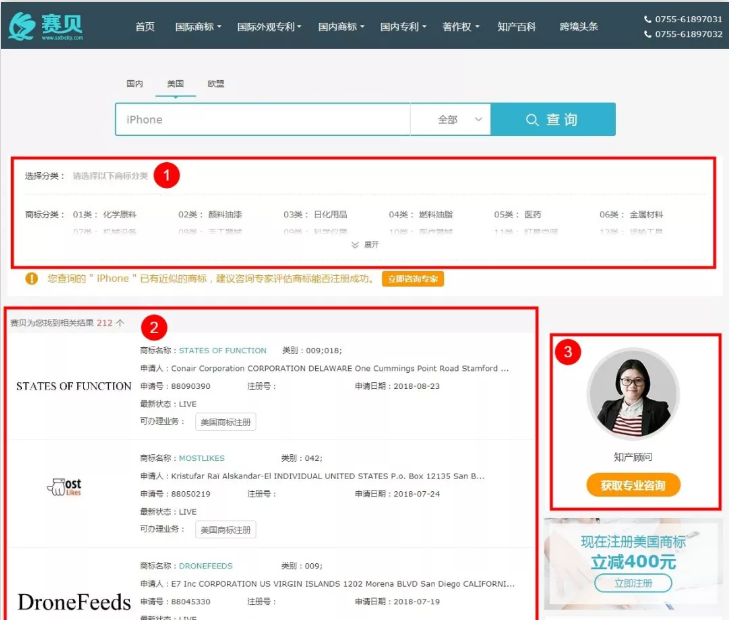This screenshot has height=620, width=729.
Task: Click the orange warning info icon
Action: coord(32,278)
